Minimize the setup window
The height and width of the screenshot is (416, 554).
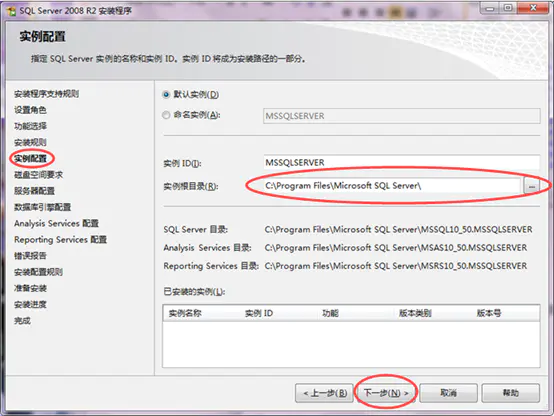click(x=490, y=8)
